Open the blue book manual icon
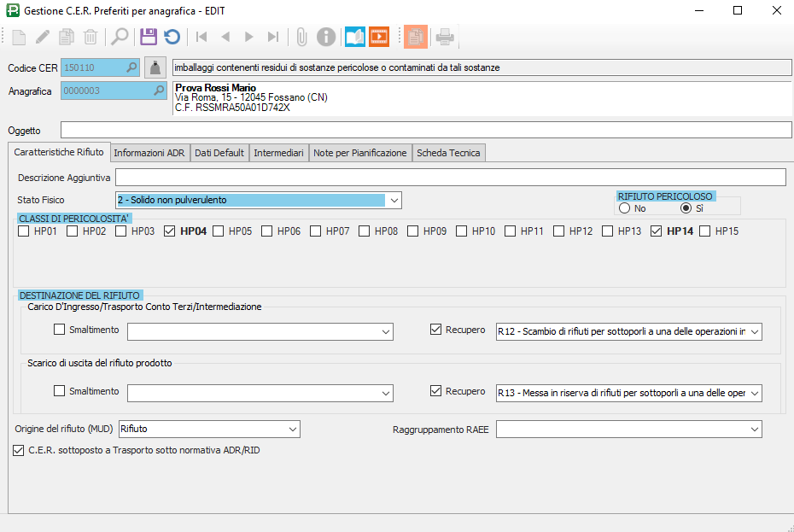Viewport: 794px width, 532px height. (354, 37)
